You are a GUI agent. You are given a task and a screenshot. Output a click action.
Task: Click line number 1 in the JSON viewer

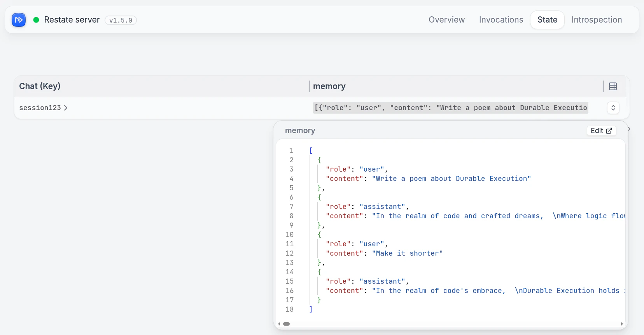(x=291, y=151)
